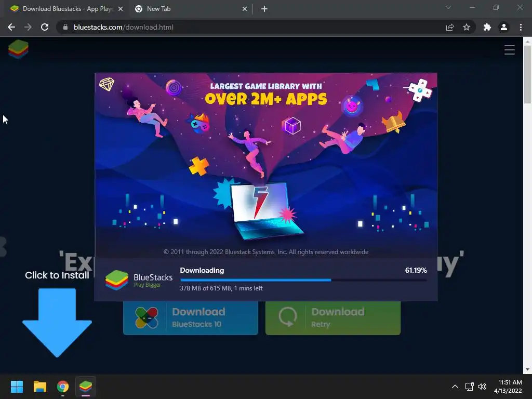This screenshot has width=532, height=399.
Task: Open File Explorer from the taskbar
Action: (39, 387)
